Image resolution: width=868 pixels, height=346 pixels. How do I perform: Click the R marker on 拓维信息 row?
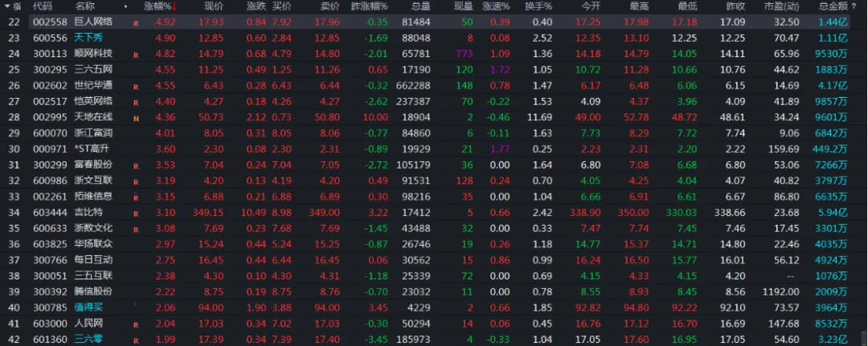click(x=136, y=197)
